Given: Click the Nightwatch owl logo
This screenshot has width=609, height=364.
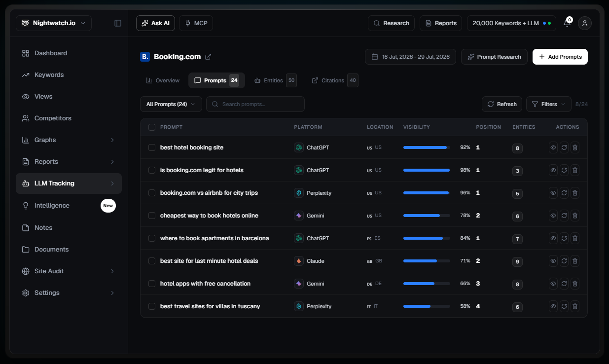Looking at the screenshot, I should click(25, 23).
